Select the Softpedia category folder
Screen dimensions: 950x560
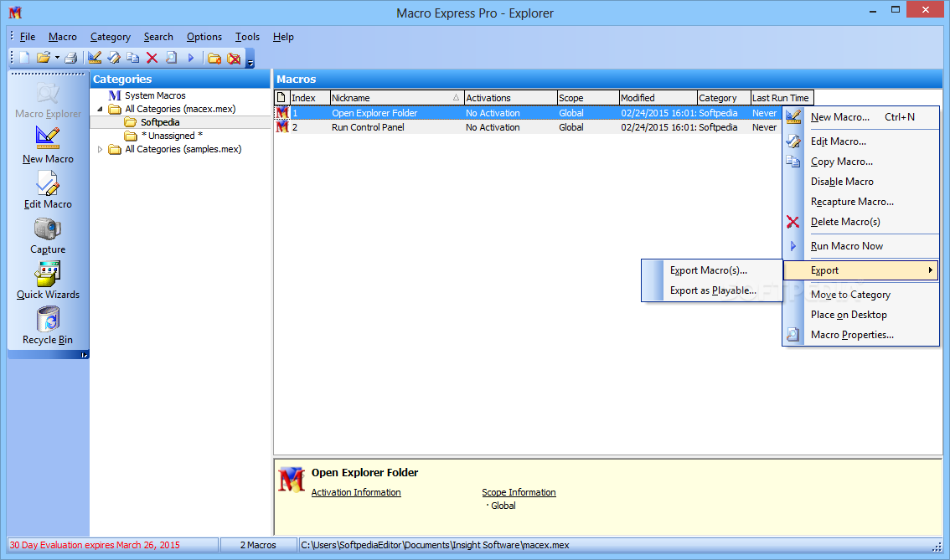point(160,122)
